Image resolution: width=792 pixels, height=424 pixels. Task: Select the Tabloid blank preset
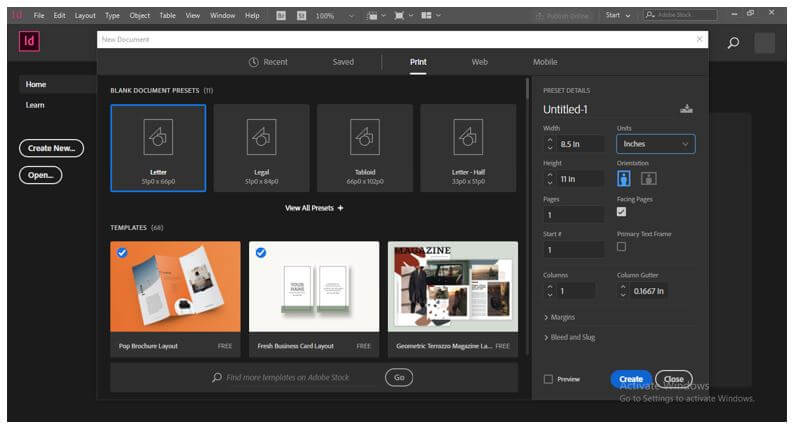[365, 148]
